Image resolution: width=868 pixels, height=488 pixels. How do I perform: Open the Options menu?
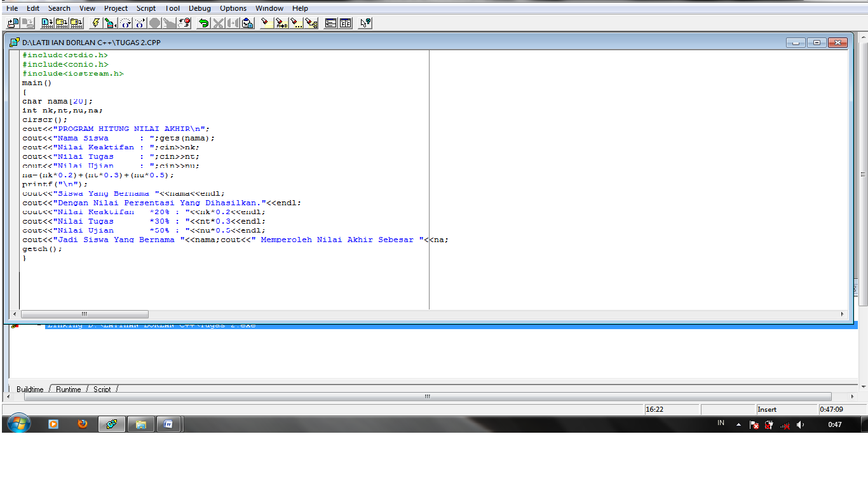coord(233,8)
